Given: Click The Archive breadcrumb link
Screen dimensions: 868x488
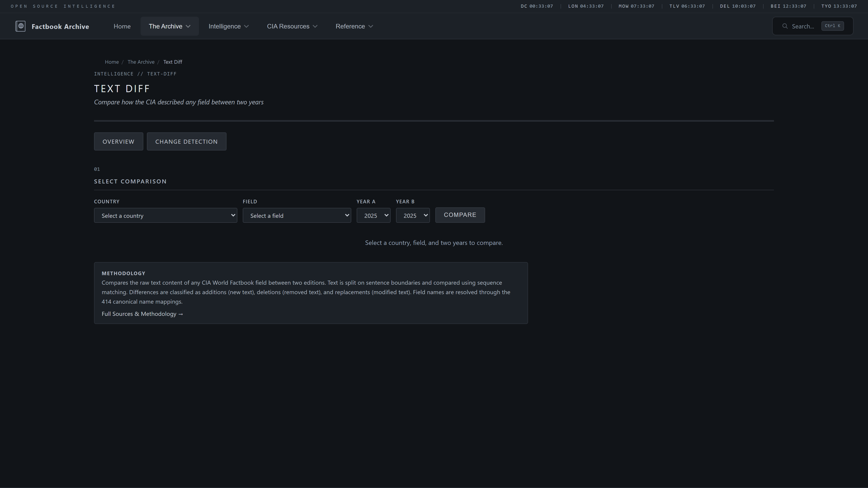Looking at the screenshot, I should [141, 62].
